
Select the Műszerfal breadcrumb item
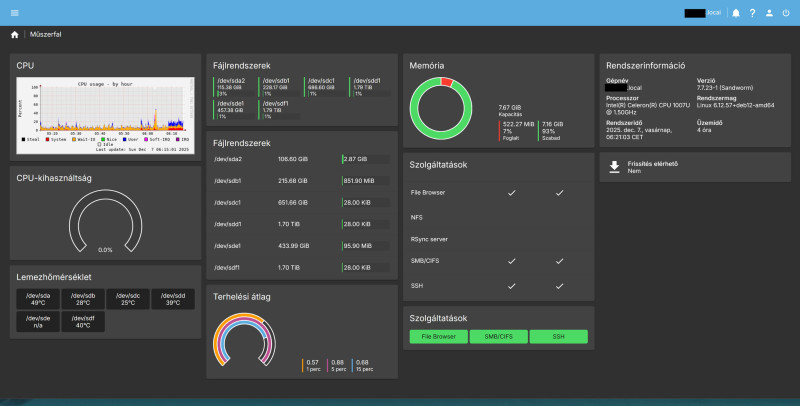pyautogui.click(x=45, y=35)
